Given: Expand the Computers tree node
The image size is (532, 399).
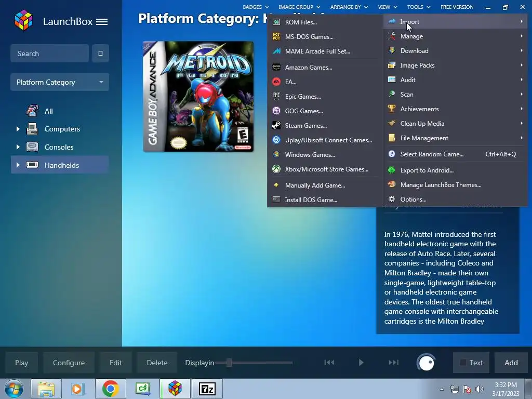Looking at the screenshot, I should [x=18, y=129].
